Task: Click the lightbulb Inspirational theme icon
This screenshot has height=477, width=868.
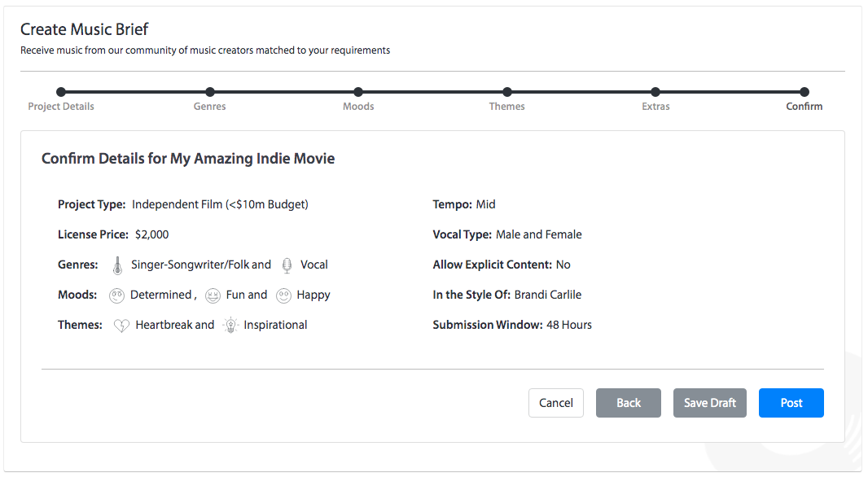Action: [x=230, y=326]
